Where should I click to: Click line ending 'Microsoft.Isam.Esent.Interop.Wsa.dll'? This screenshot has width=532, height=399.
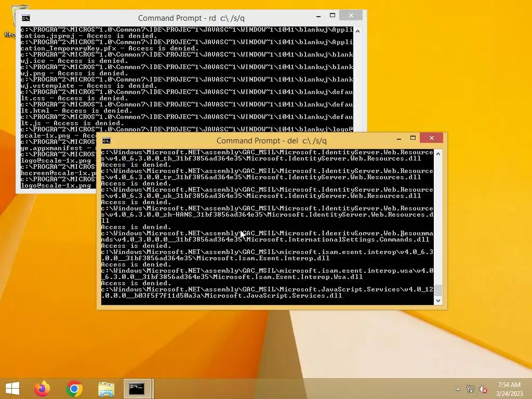232,277
